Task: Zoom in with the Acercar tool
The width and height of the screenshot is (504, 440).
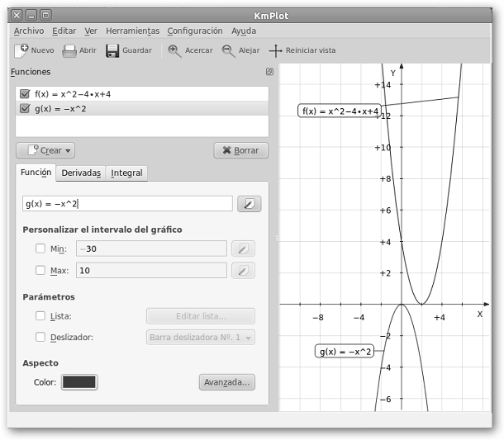Action: (174, 50)
